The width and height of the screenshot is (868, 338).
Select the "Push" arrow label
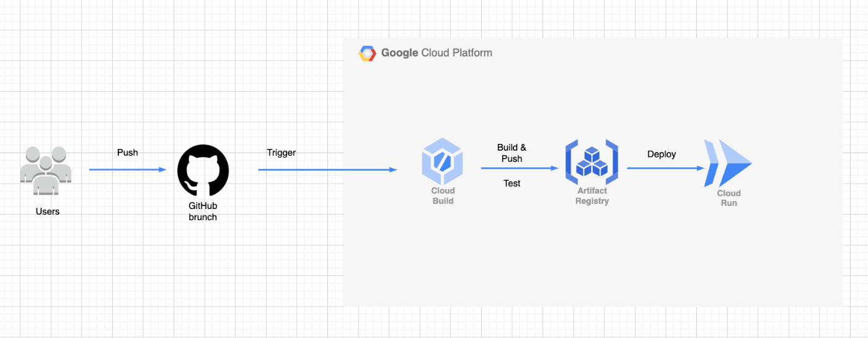click(128, 152)
